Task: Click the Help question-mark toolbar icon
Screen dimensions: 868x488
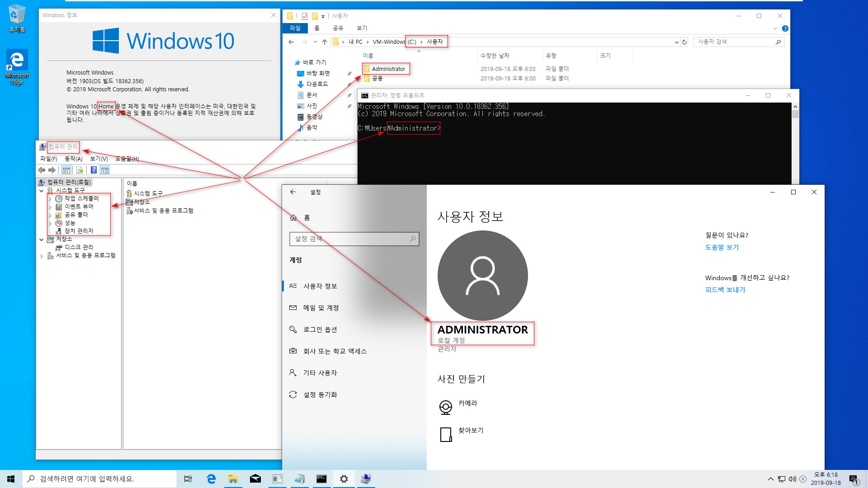Action: [x=94, y=170]
